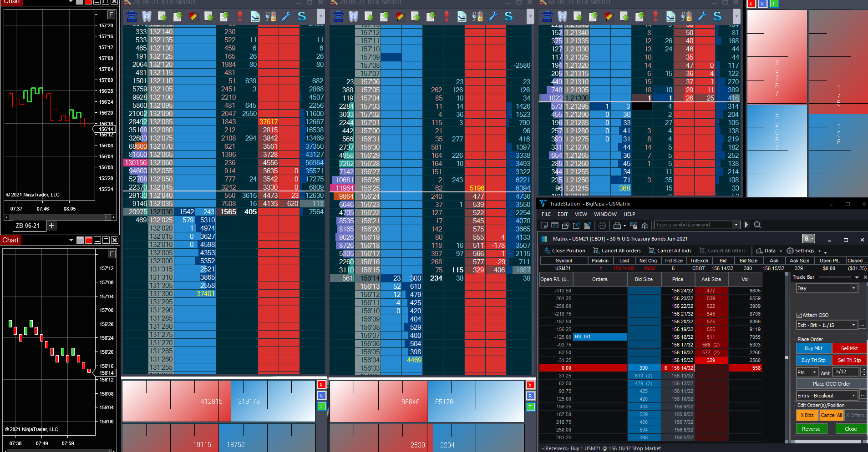Screen dimensions: 868x452
Task: Click the plug and battery icon in 6E toolbar
Action: click(686, 17)
